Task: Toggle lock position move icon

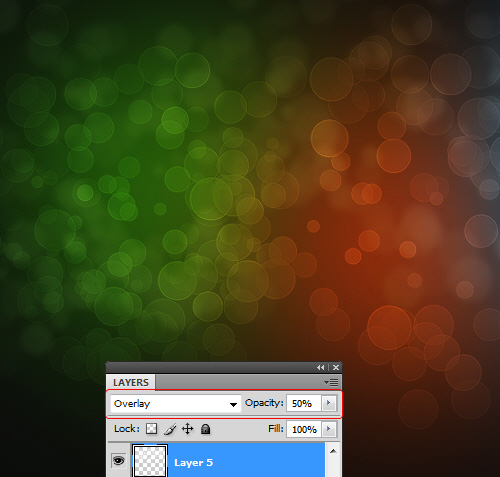Action: tap(188, 429)
